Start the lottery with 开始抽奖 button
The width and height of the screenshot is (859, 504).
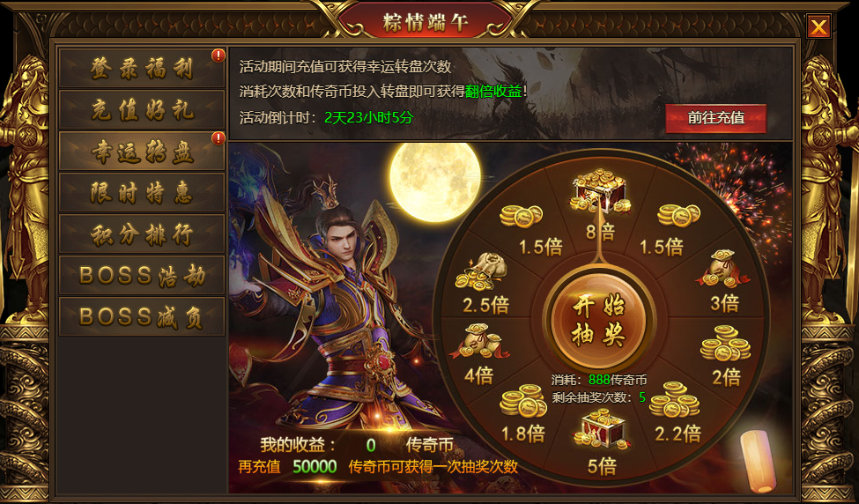[599, 322]
